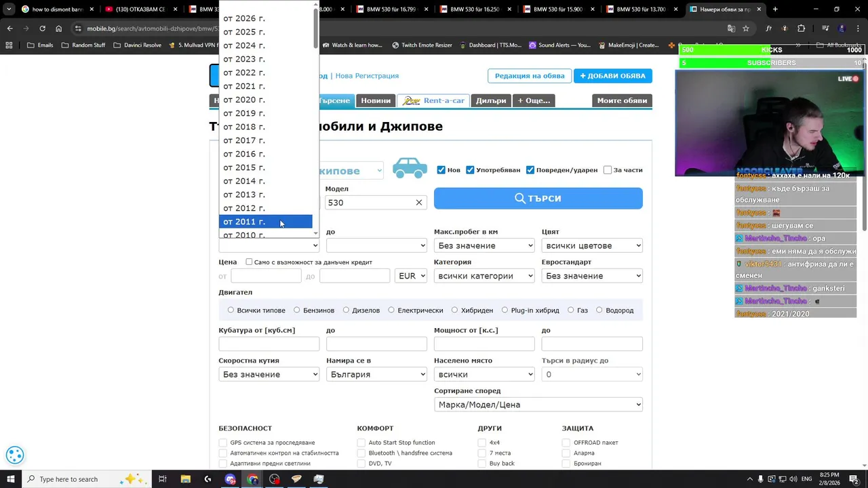Viewport: 868px width, 488px height.
Task: Open the Нова Регистрация link
Action: (x=367, y=76)
